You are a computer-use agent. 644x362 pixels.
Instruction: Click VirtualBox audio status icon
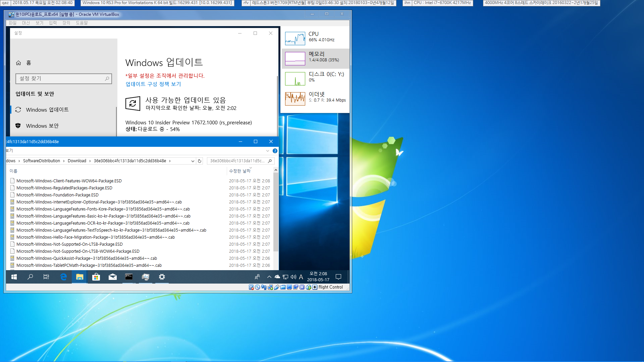click(x=264, y=287)
